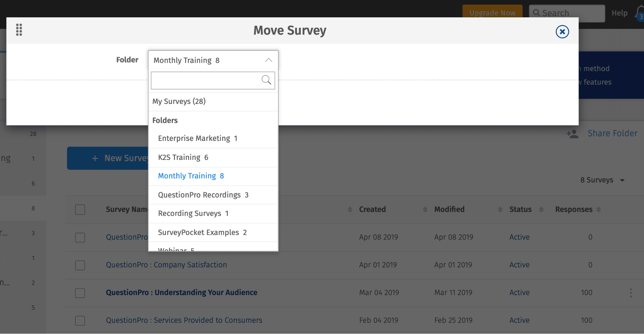Click the Responses column header

click(574, 209)
